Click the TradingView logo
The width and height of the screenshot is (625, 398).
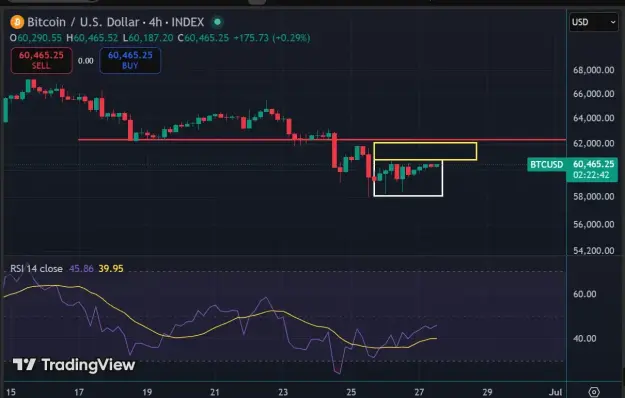click(74, 365)
